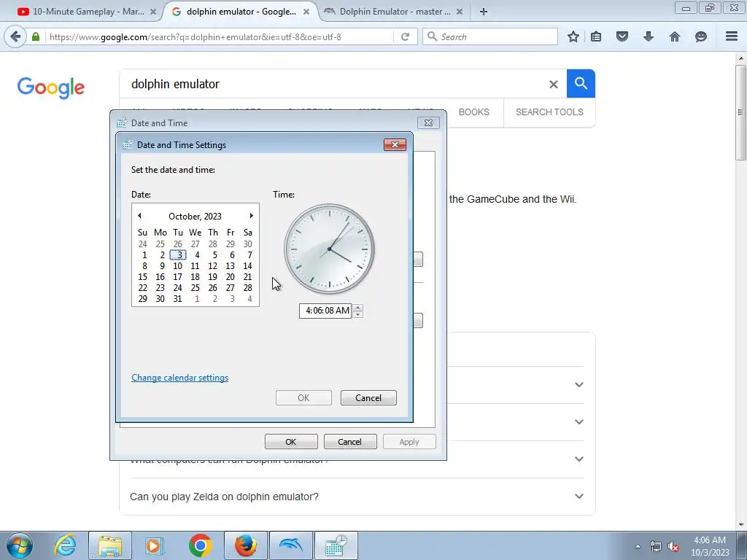This screenshot has width=747, height=560.
Task: Close the 10-Minute Gameplay tab
Action: [153, 12]
